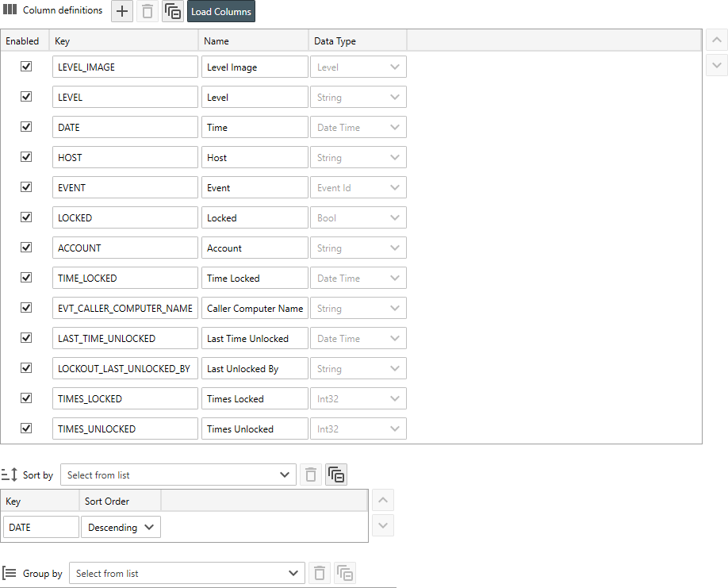Uncheck the LEVEL_IMAGE enabled checkbox
Viewport: 728px width, 588px height.
click(26, 67)
